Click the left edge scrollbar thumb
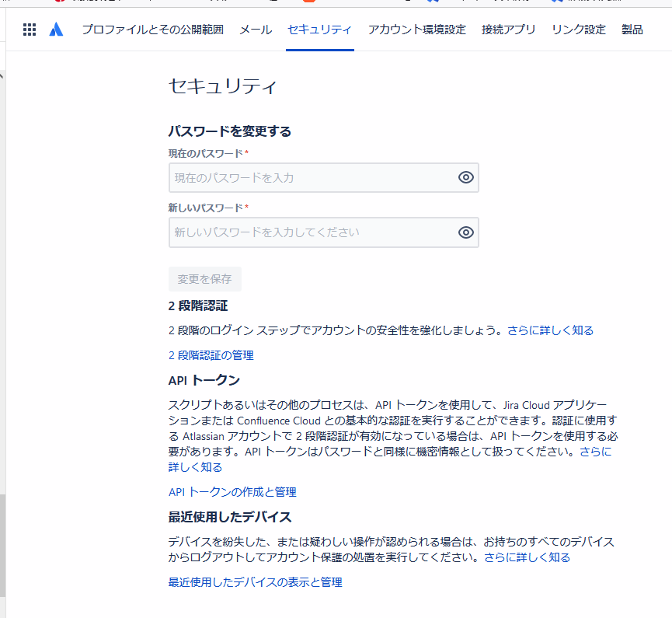Screen dimensions: 672x618 2,546
